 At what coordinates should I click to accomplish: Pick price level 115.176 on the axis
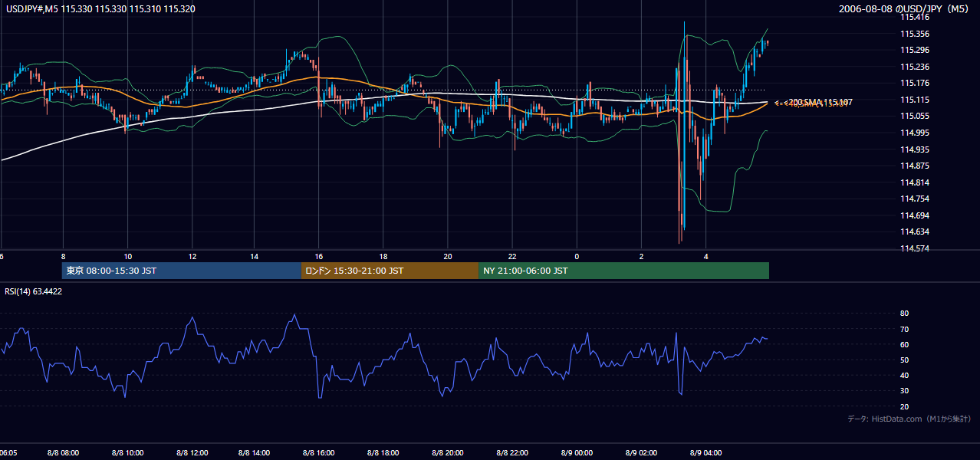coord(916,83)
